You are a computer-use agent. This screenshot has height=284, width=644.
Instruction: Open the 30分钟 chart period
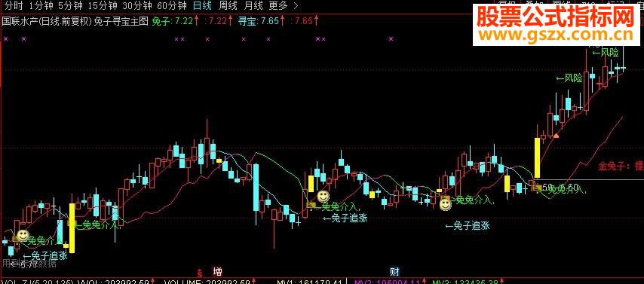137,6
